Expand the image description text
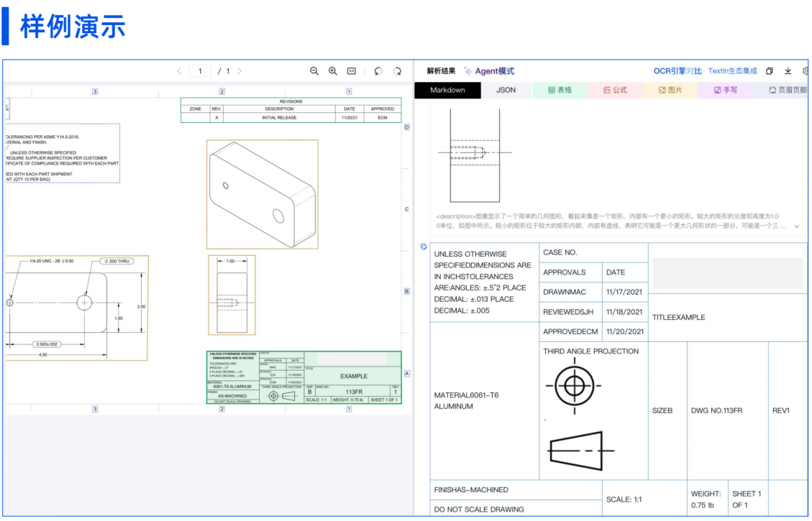The height and width of the screenshot is (521, 812). point(796,226)
